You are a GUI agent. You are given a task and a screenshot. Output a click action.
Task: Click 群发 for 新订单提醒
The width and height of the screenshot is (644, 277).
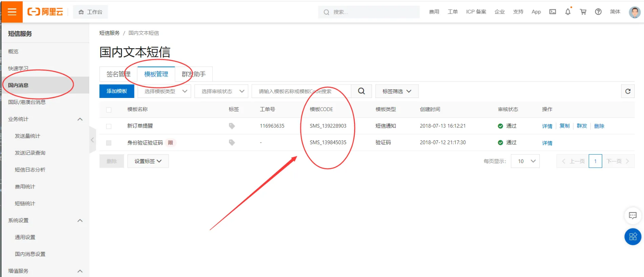click(x=582, y=126)
